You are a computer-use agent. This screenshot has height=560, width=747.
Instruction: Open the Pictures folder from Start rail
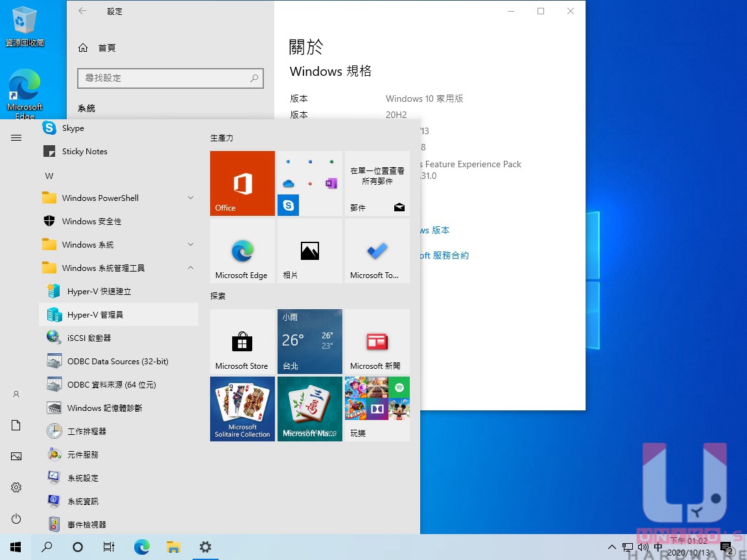click(x=16, y=456)
